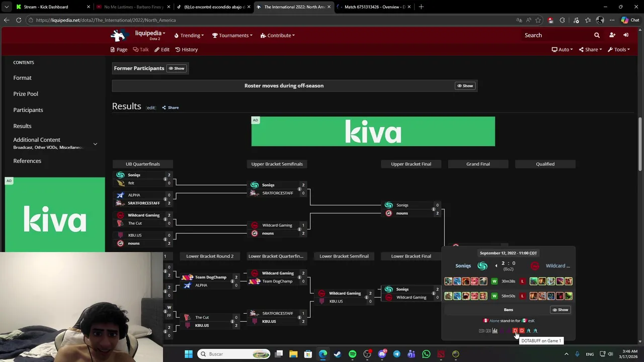Click the log in arrow icon
Viewport: 644px width, 362px height.
[626, 35]
